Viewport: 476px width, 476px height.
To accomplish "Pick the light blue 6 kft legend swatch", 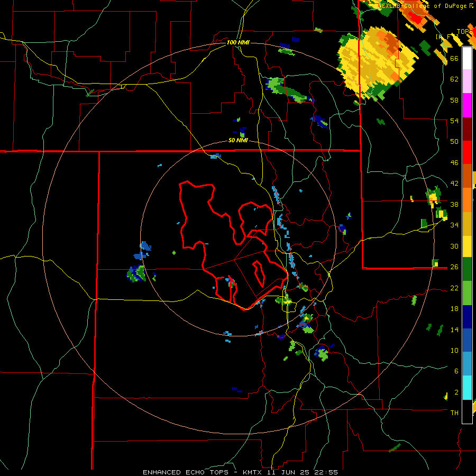I will click(467, 364).
